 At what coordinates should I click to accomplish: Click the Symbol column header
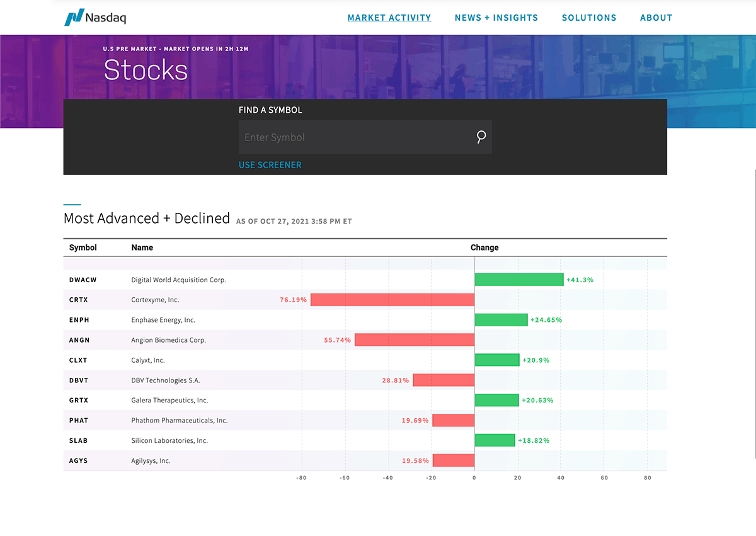(x=83, y=248)
